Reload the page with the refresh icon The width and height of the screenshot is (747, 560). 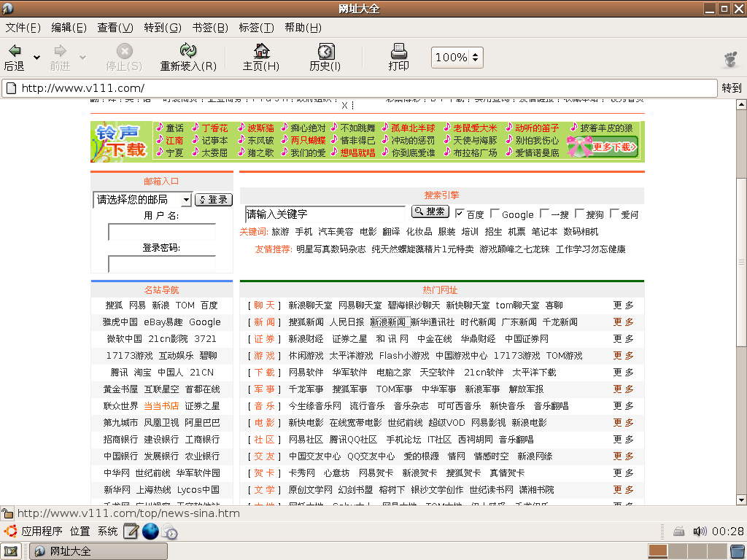pyautogui.click(x=188, y=50)
